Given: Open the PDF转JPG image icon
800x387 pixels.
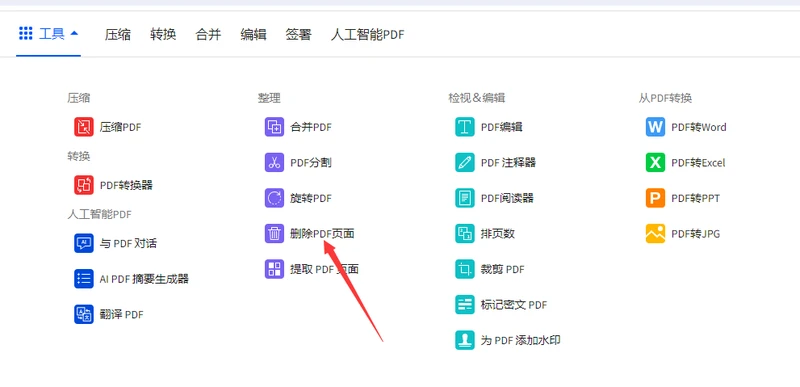Looking at the screenshot, I should pyautogui.click(x=656, y=234).
